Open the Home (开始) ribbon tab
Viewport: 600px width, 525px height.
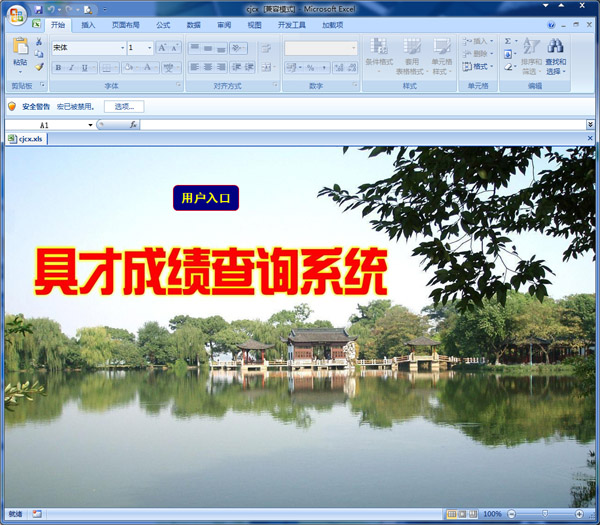58,25
